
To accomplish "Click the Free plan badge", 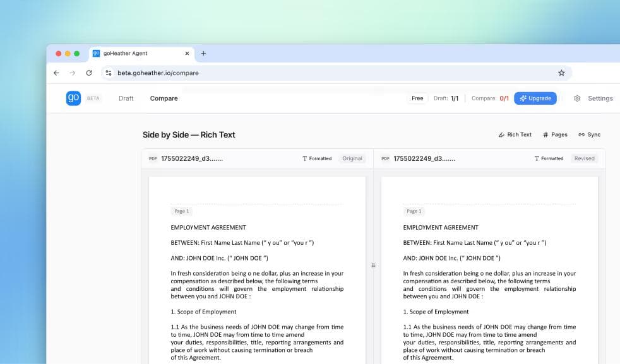I will [417, 98].
